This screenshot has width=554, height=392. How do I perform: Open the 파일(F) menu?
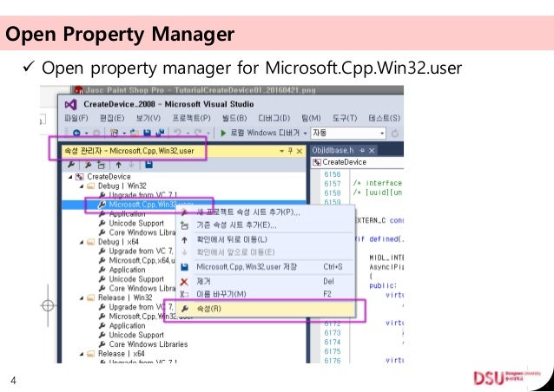76,118
